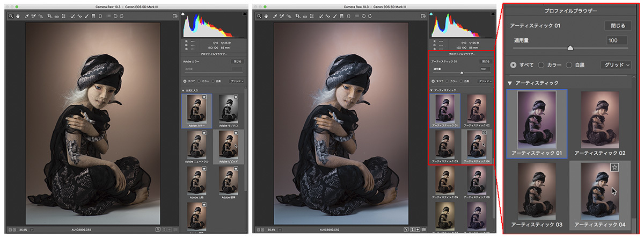
Task: Activate Targeted Adjustment tool in left window
Action: (x=40, y=17)
